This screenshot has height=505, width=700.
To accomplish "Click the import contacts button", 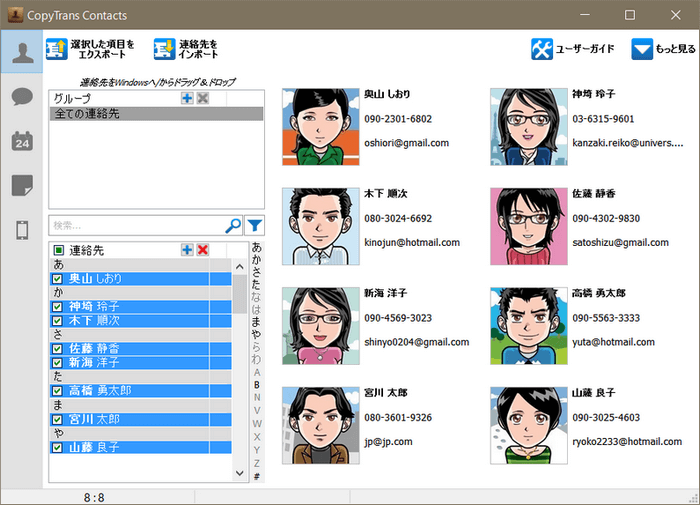I will tap(186, 49).
